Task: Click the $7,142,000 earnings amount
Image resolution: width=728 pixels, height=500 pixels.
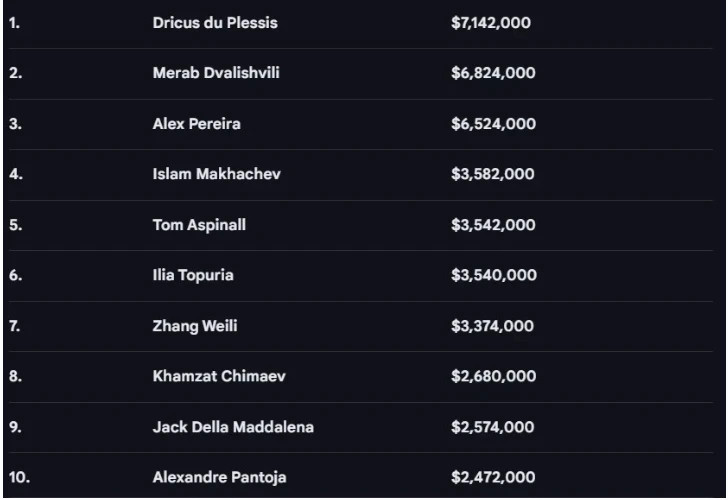Action: (x=491, y=23)
